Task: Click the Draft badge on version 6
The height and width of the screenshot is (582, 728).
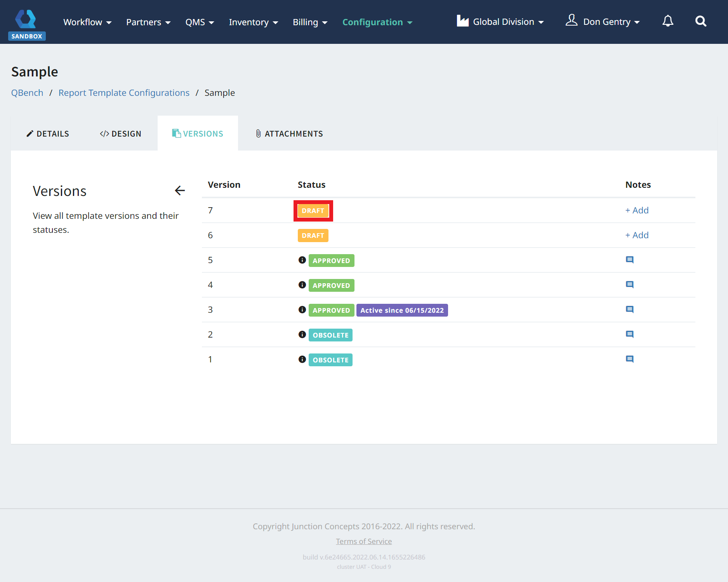Action: point(313,236)
